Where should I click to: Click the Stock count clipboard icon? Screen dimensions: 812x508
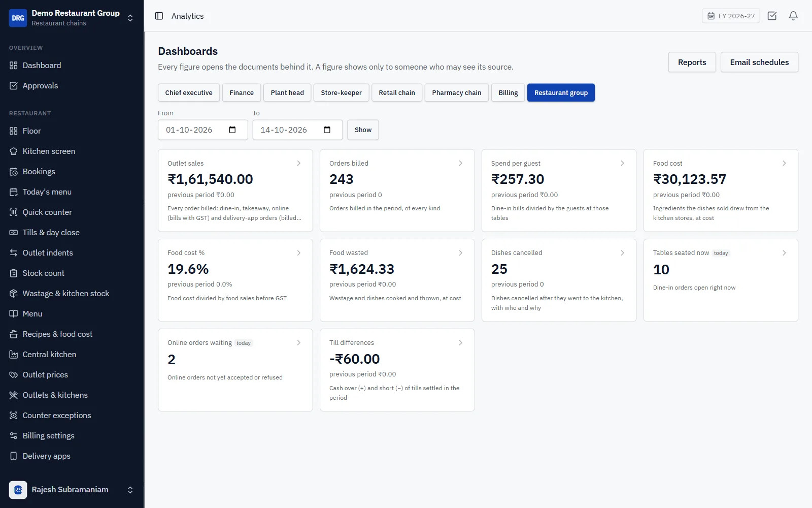14,273
